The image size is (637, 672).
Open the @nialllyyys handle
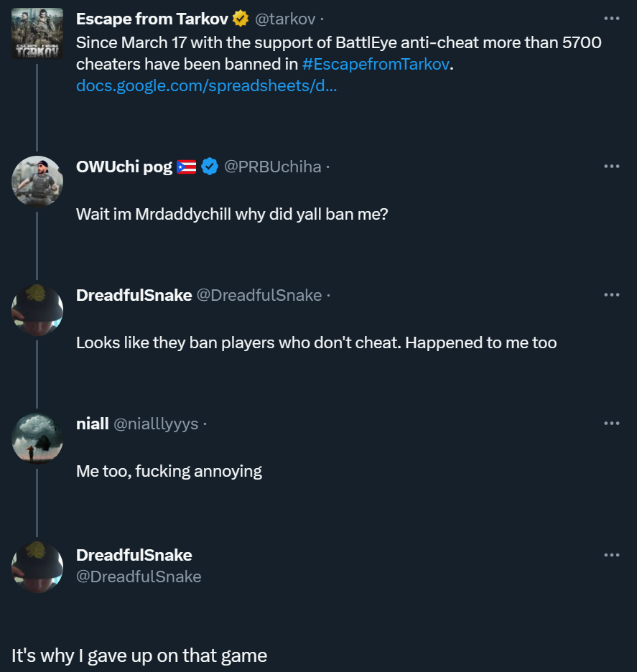click(156, 424)
